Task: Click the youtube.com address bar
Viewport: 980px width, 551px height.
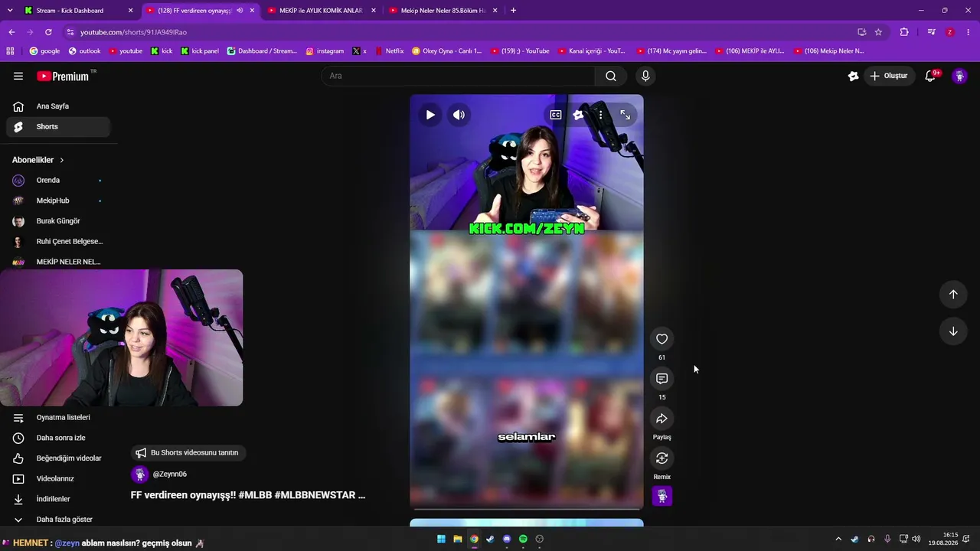Action: pos(459,32)
